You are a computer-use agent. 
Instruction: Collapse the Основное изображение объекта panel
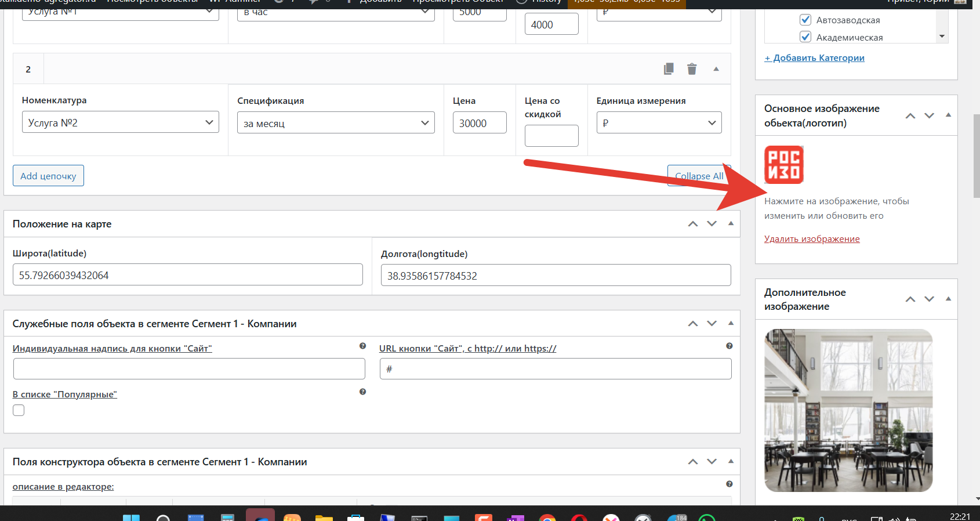coord(949,115)
